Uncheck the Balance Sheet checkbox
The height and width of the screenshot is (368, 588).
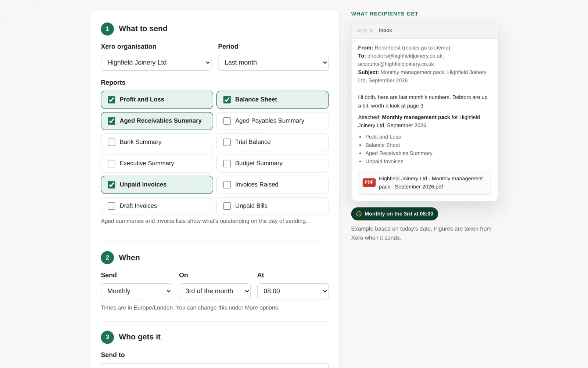click(x=227, y=100)
